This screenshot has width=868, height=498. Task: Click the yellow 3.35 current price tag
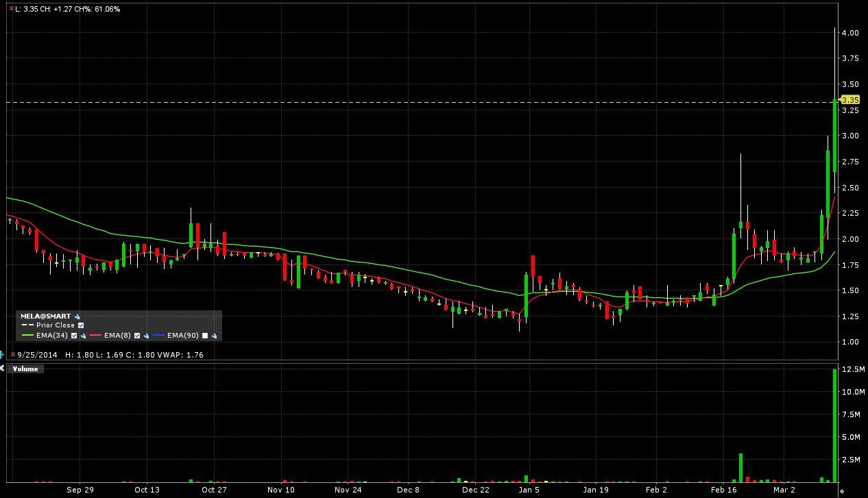click(849, 100)
